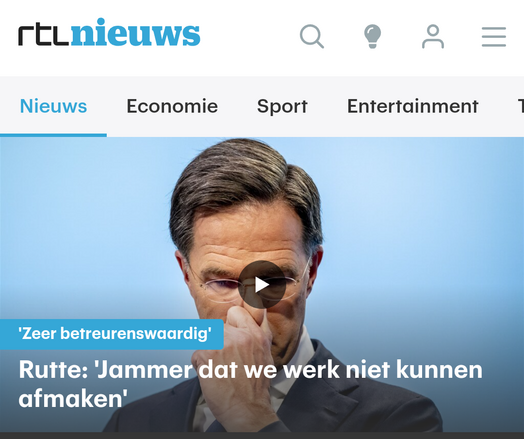This screenshot has width=524, height=439.
Task: Open the hamburger menu
Action: coord(494,37)
